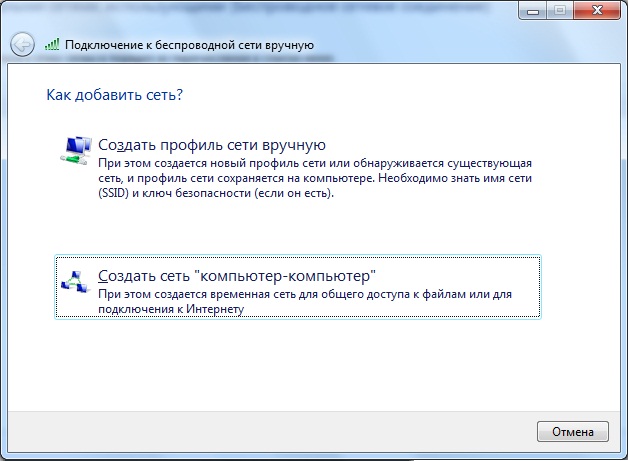Click the manual network profile computer icon
Image resolution: width=628 pixels, height=461 pixels.
pyautogui.click(x=74, y=149)
